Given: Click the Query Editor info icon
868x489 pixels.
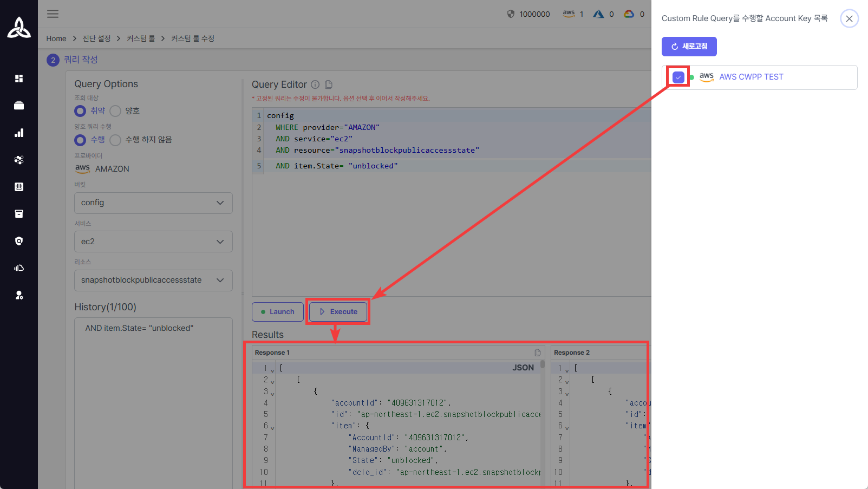Looking at the screenshot, I should pyautogui.click(x=315, y=84).
